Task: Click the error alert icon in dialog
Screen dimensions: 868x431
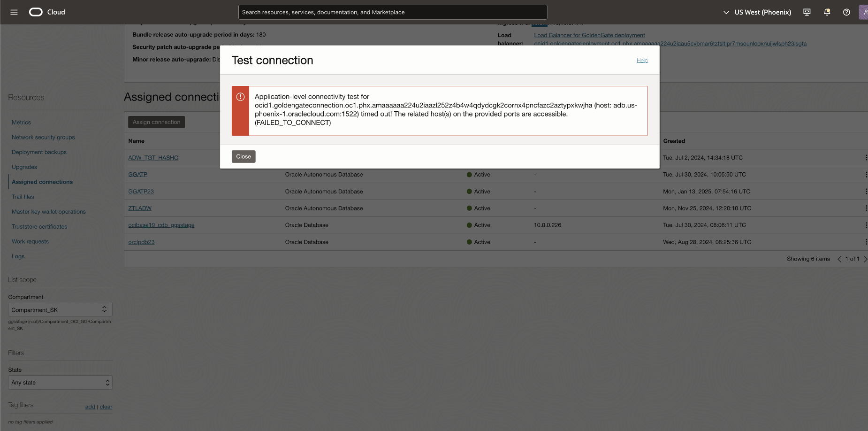Action: pos(240,97)
